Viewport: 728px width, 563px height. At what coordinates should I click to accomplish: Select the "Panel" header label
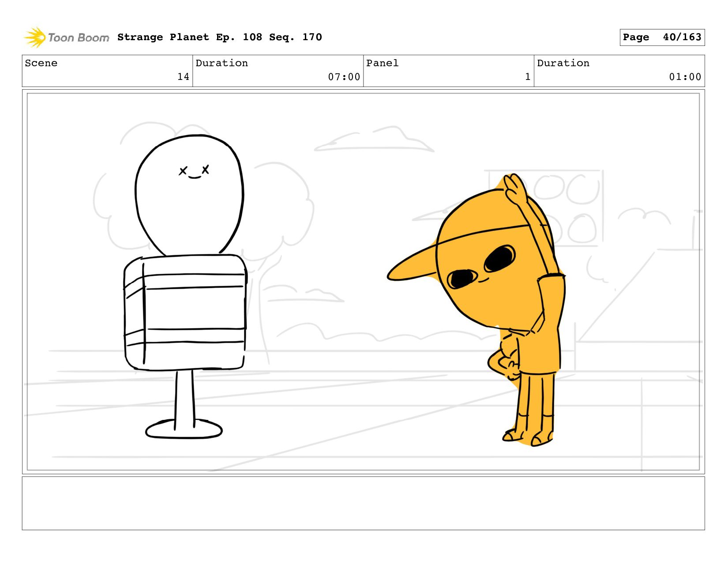383,63
